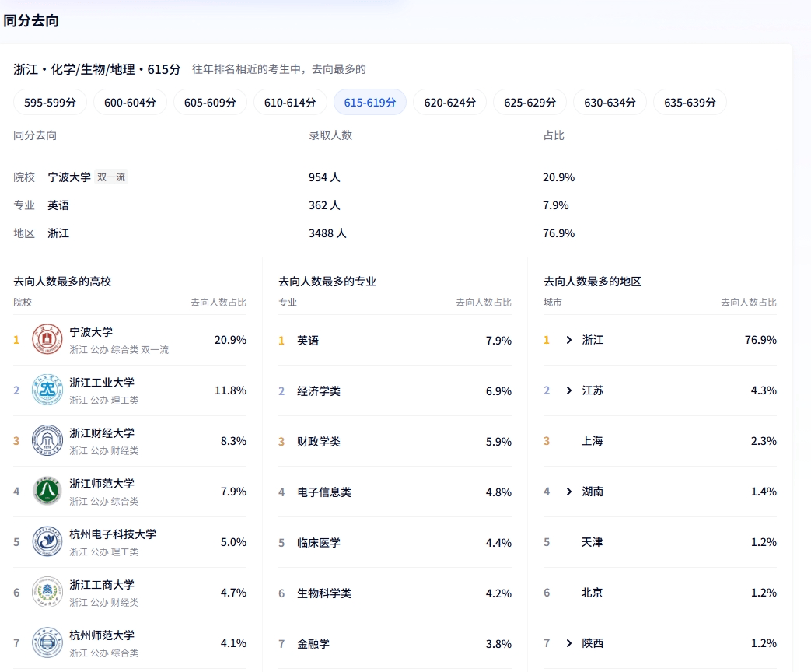The height and width of the screenshot is (672, 811).
Task: Expand the 江苏 region chevron
Action: (x=569, y=390)
